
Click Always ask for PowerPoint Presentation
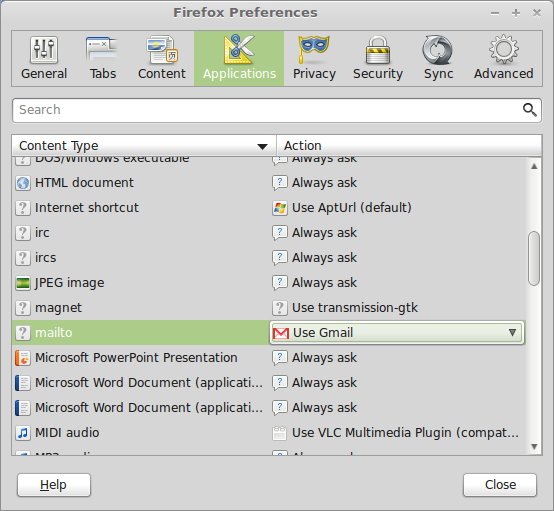click(324, 358)
